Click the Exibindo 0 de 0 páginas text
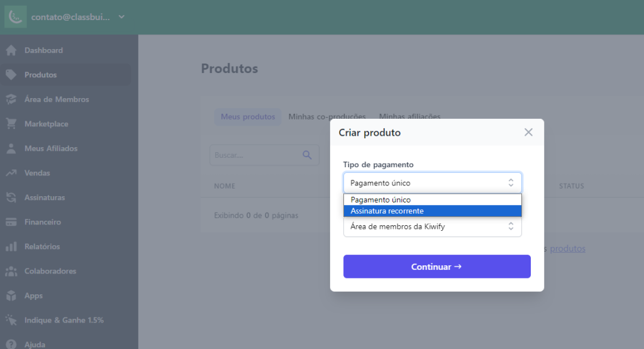 tap(256, 215)
